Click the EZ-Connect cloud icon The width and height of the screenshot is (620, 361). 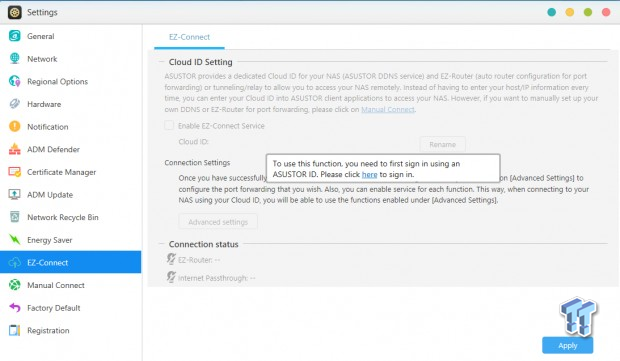click(15, 262)
